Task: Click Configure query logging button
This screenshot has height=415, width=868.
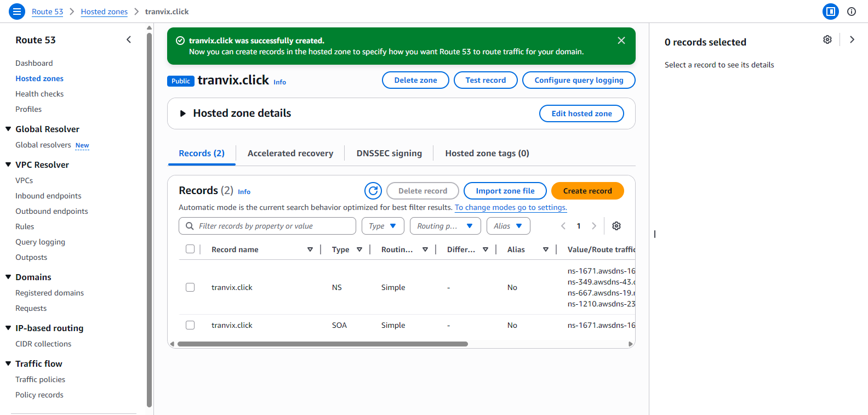Action: point(579,80)
